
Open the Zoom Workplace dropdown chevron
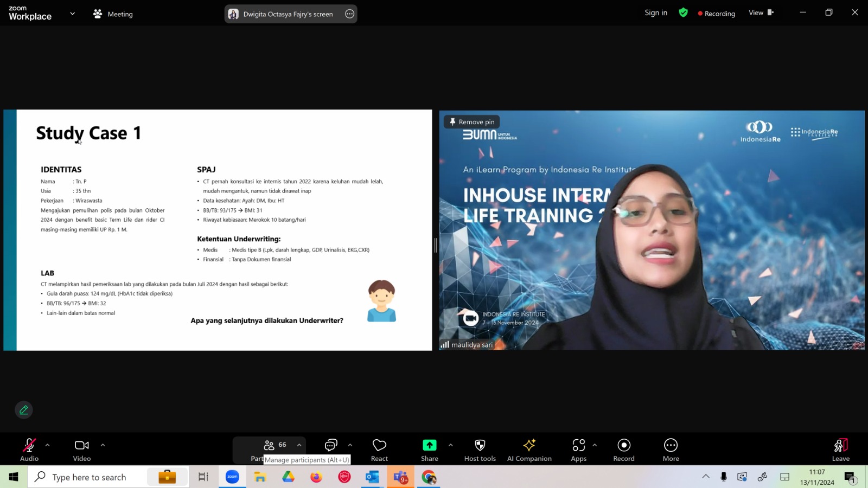[73, 14]
